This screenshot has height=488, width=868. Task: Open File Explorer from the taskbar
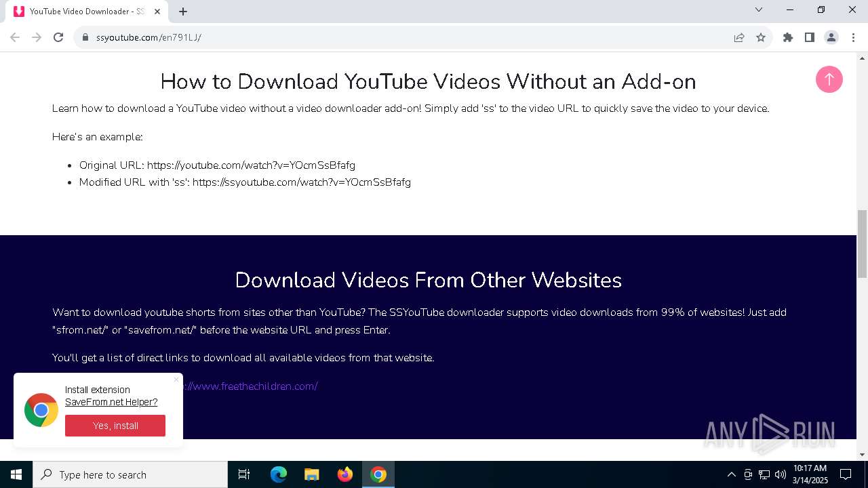tap(312, 474)
